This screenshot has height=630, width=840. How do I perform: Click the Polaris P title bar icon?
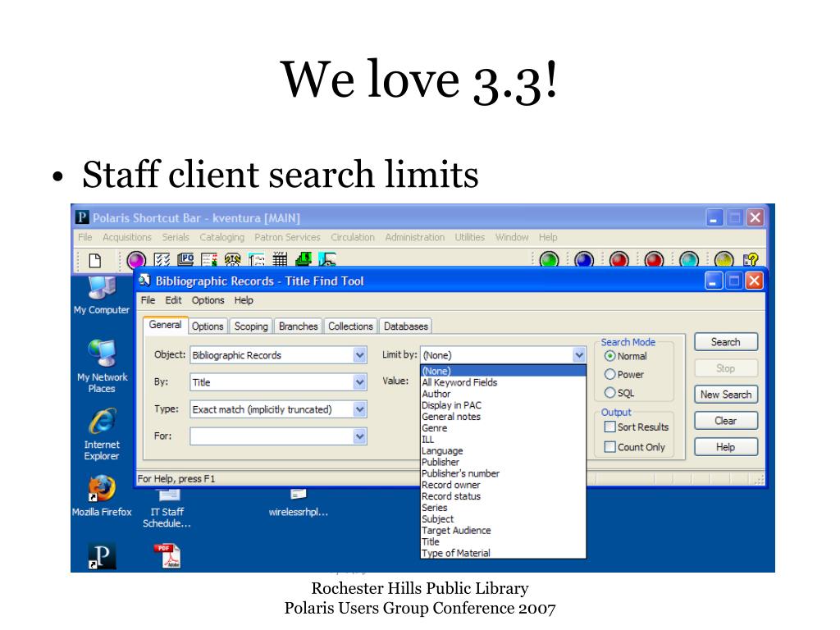click(x=82, y=217)
